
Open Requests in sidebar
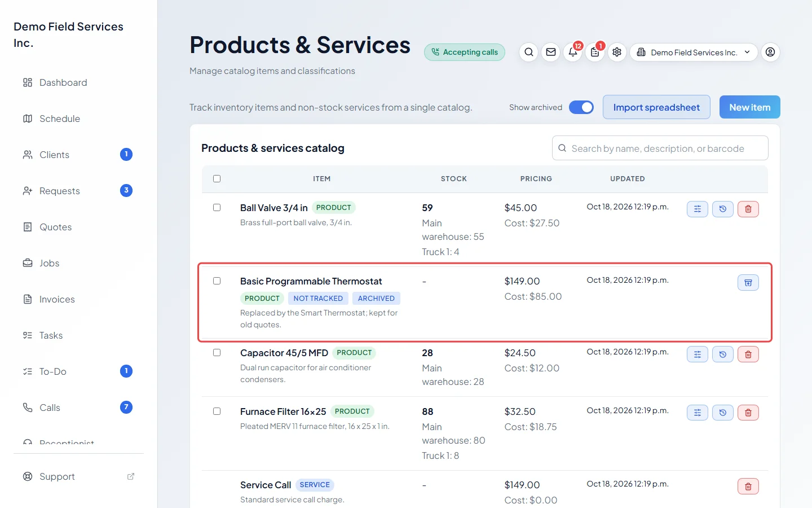[x=78, y=191]
